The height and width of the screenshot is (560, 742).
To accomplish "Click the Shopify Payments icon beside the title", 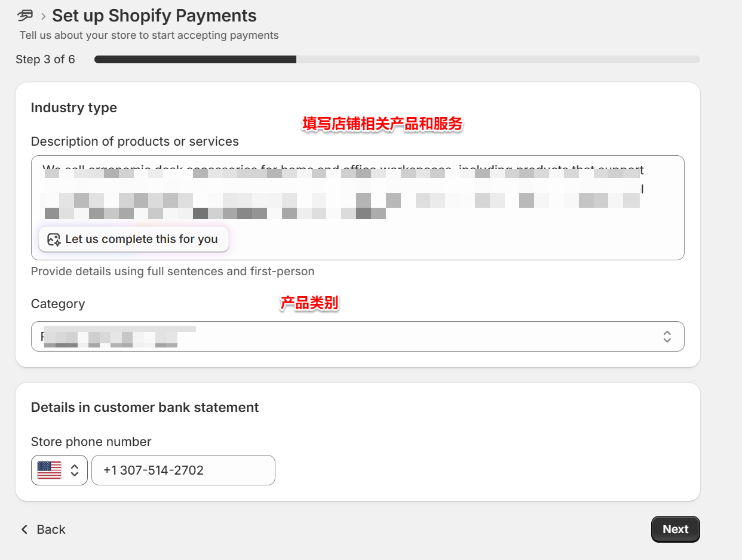I will point(26,16).
